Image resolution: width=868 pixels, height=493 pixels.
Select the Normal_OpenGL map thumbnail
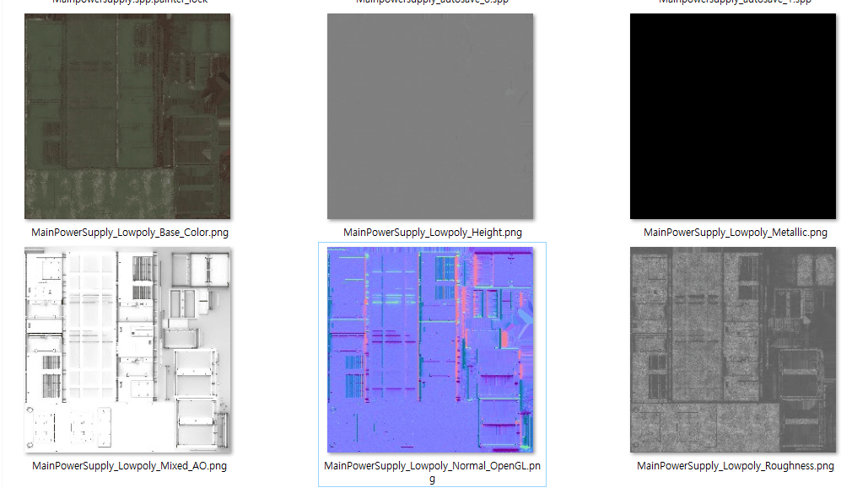(430, 350)
